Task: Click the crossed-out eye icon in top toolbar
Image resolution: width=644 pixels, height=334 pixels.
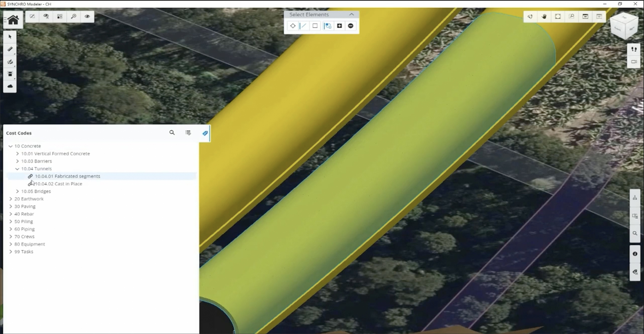Action: click(46, 16)
